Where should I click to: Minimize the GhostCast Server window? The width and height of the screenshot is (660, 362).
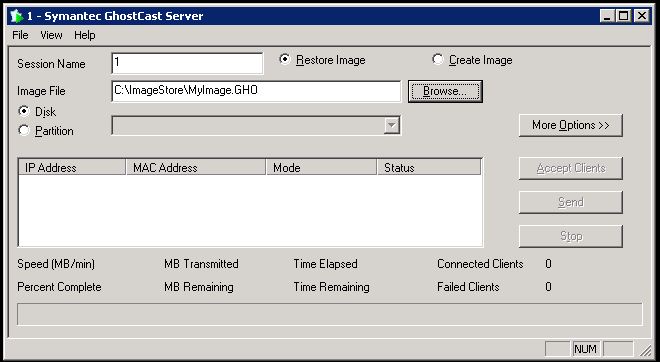[607, 16]
